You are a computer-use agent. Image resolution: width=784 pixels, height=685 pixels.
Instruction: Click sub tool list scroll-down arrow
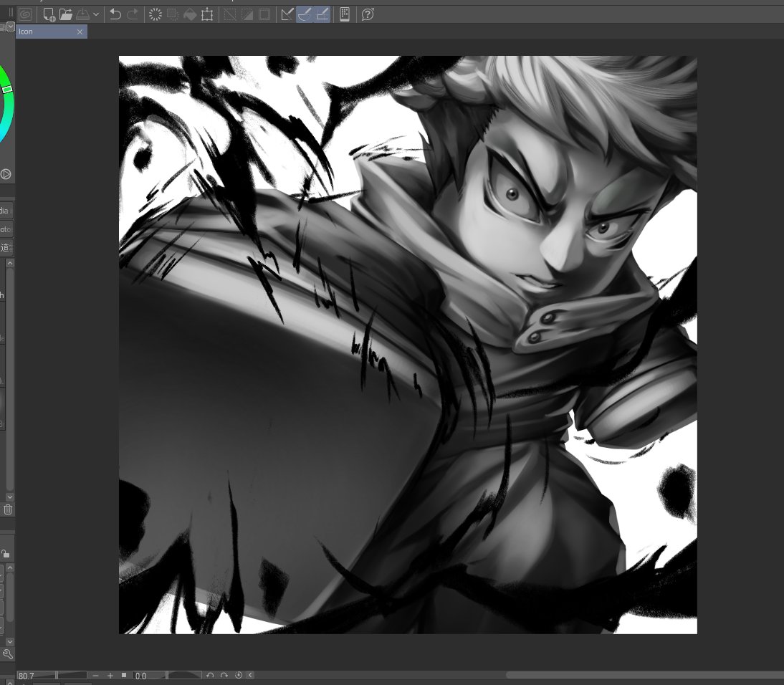pos(9,497)
